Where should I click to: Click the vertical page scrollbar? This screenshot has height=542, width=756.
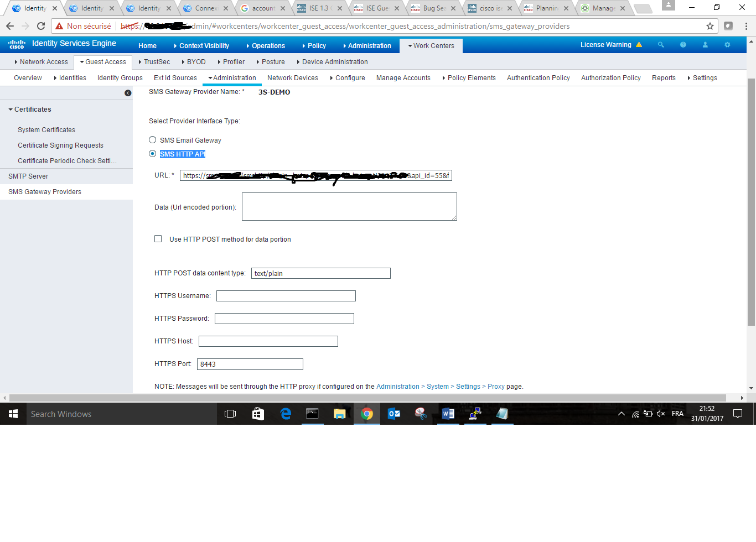tap(751, 202)
